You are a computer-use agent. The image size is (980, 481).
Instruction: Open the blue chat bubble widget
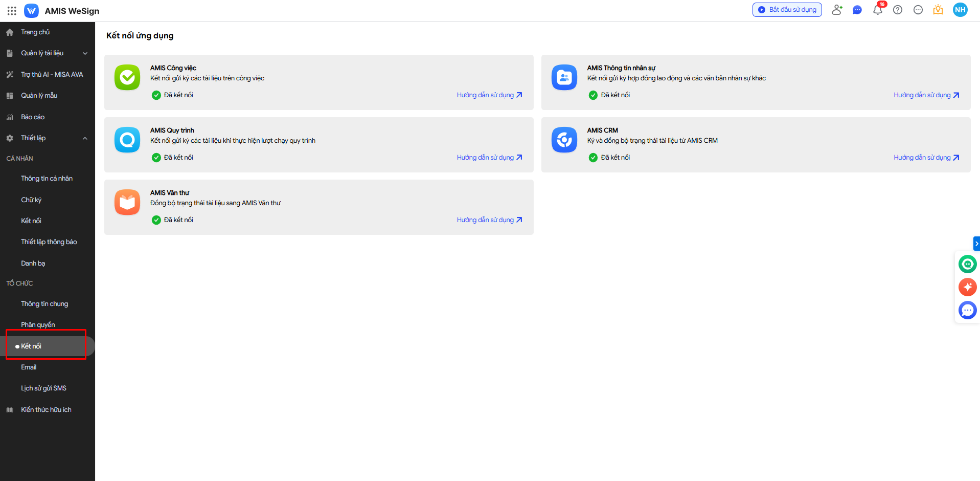[967, 310]
